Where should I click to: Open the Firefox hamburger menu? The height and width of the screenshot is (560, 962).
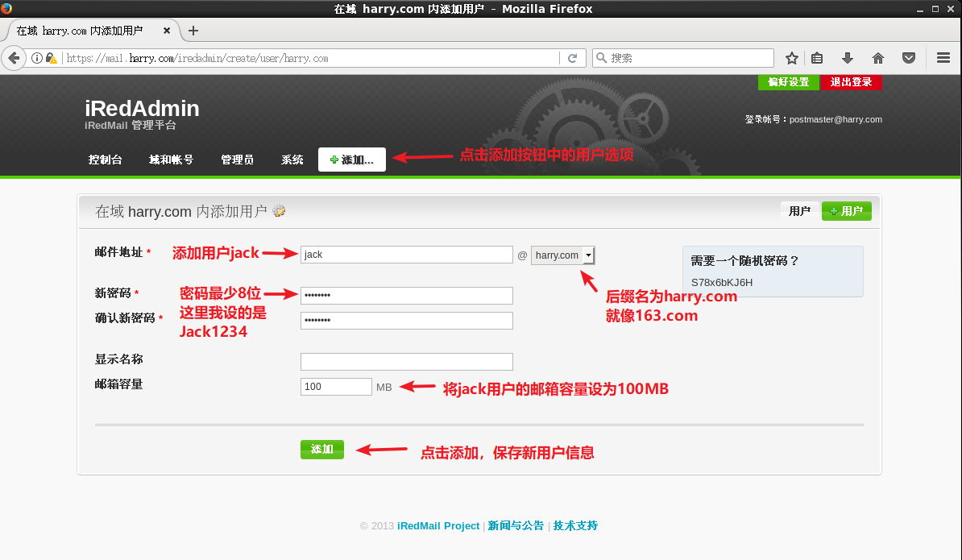tap(943, 58)
